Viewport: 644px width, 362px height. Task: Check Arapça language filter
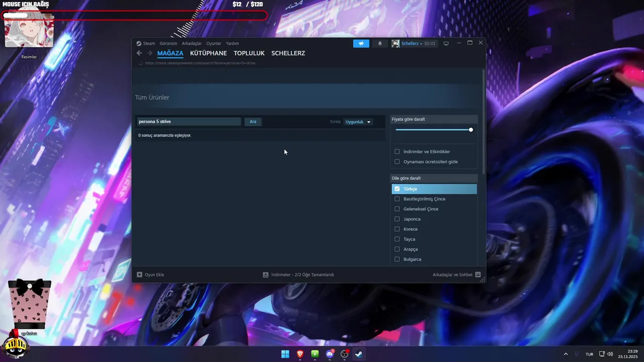[x=397, y=249]
